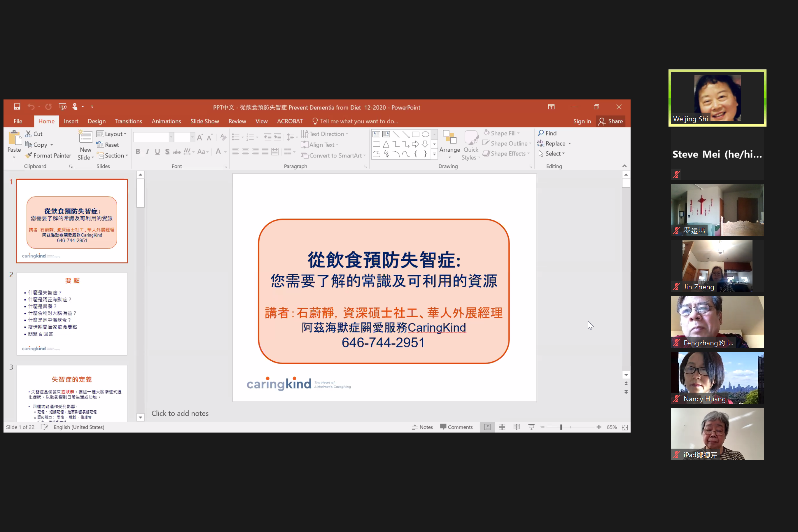Switch to Reading View icon
The height and width of the screenshot is (532, 798).
click(x=517, y=427)
